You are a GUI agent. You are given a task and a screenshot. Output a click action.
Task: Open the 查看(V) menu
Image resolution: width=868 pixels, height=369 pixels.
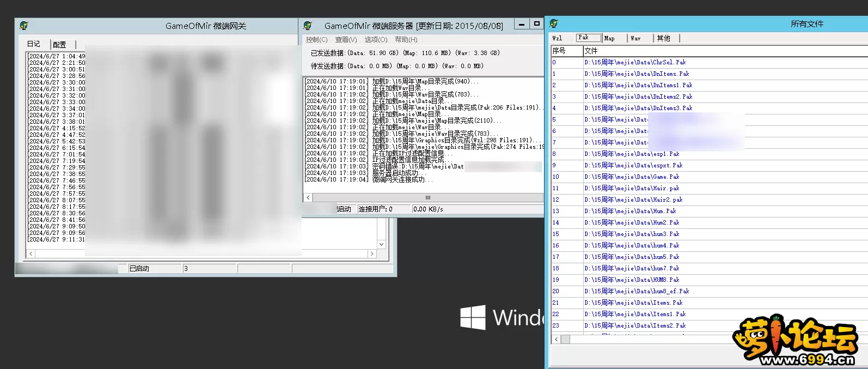(x=346, y=40)
